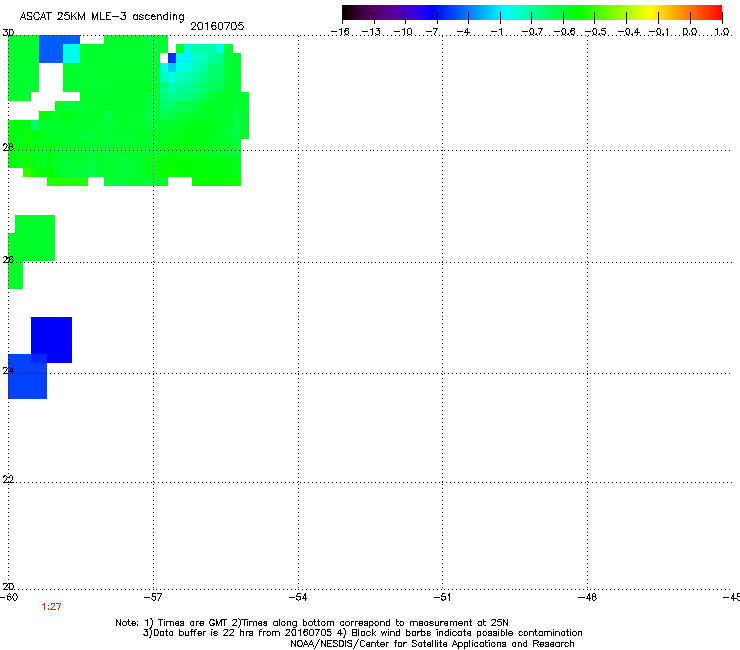Click the "-0.7" label on the color scale
Image resolution: width=740 pixels, height=650 pixels.
532,32
